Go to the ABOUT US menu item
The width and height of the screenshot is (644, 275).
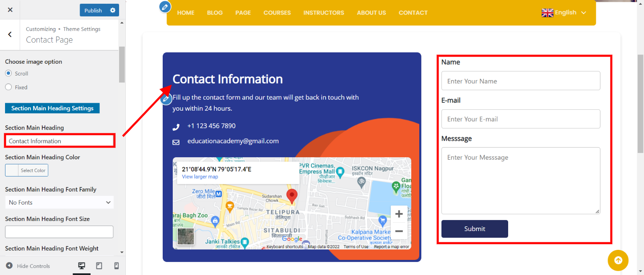371,13
